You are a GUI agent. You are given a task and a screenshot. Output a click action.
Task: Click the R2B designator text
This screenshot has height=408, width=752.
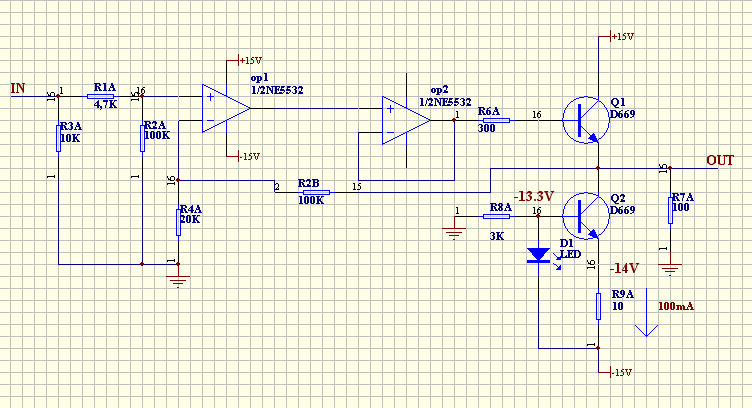point(308,183)
